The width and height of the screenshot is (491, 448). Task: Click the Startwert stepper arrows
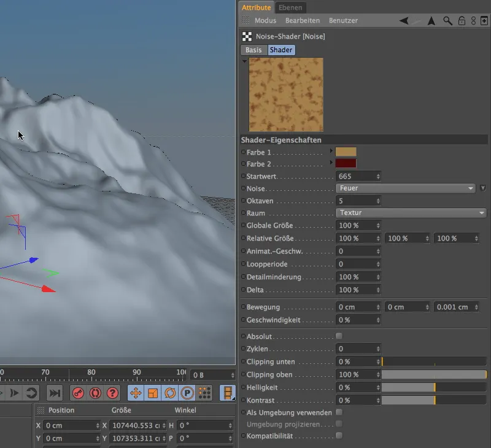378,176
